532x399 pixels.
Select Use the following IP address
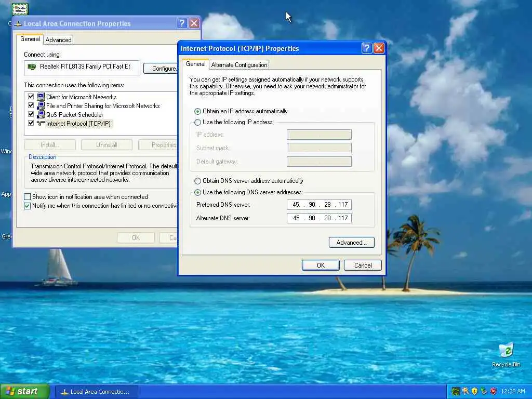[197, 122]
